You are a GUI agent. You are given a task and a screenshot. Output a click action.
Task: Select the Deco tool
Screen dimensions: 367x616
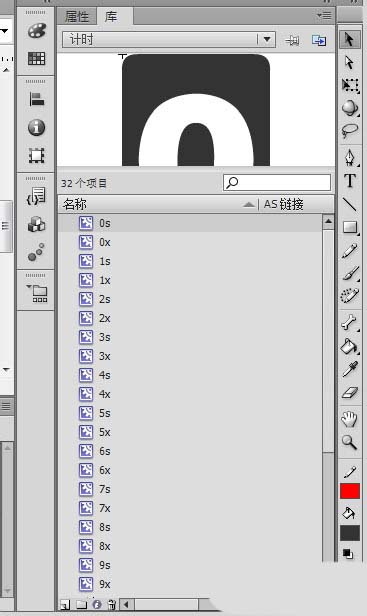pos(350,296)
